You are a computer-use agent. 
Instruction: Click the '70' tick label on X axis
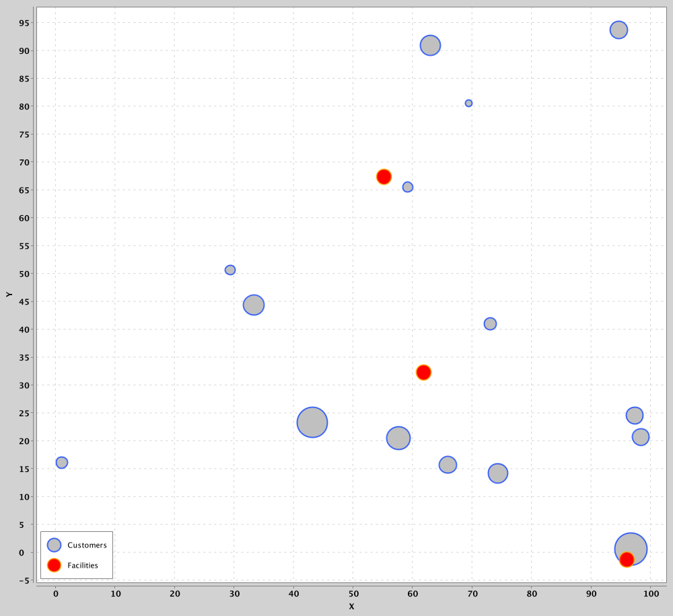point(472,594)
